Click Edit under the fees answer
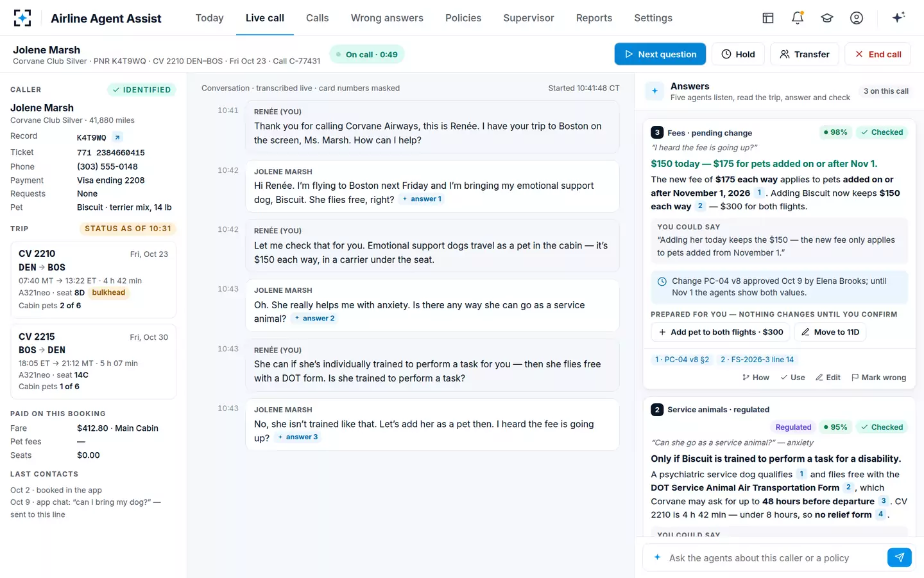The image size is (924, 578). click(828, 378)
